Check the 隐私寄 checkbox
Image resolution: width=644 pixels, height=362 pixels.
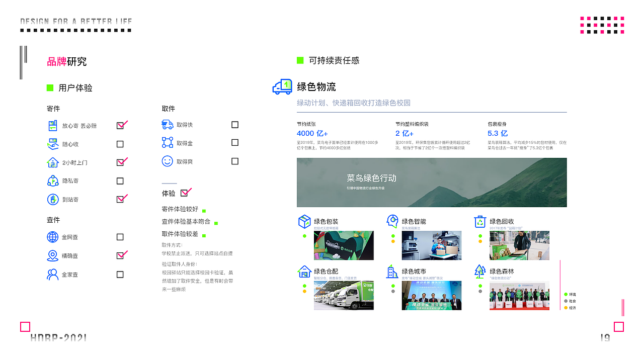pyautogui.click(x=120, y=181)
